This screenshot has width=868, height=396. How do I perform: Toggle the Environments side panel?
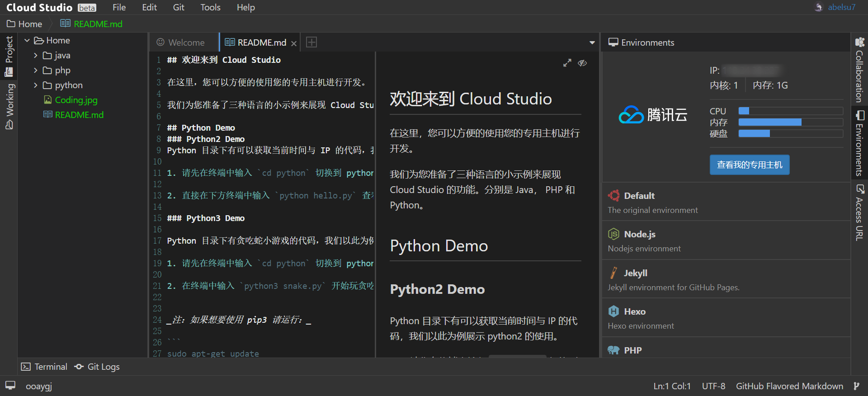pos(859,143)
